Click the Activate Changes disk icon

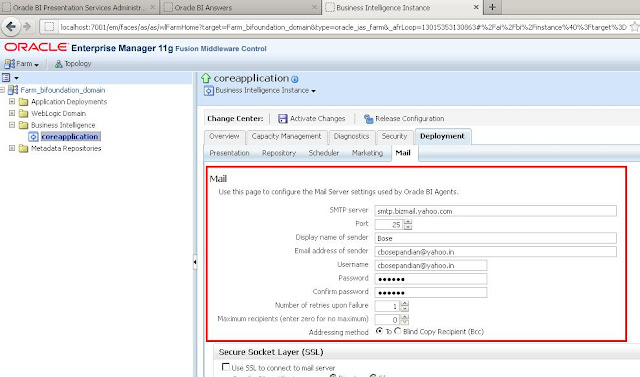pos(282,119)
